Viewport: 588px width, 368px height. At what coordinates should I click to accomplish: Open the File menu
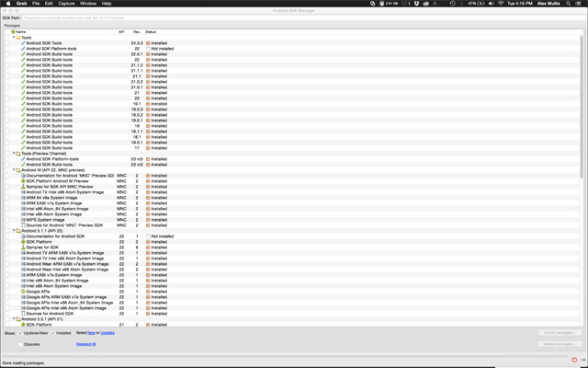36,4
